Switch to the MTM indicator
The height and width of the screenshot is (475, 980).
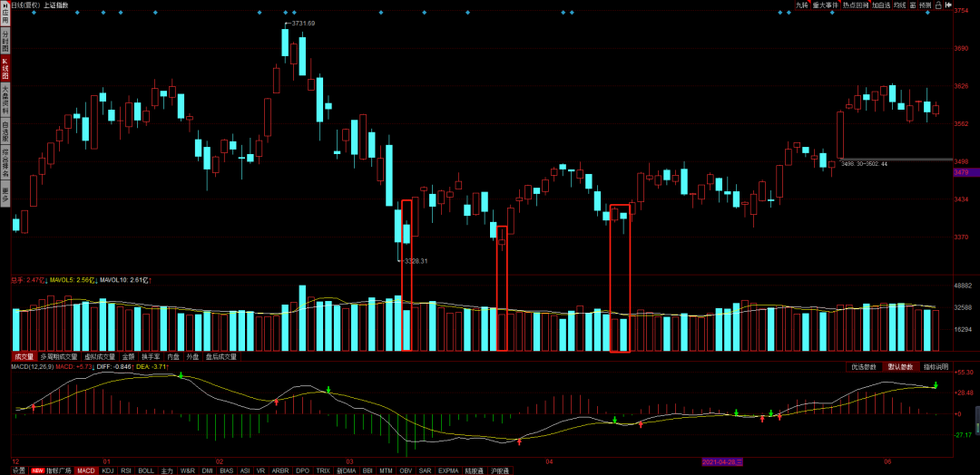(387, 470)
